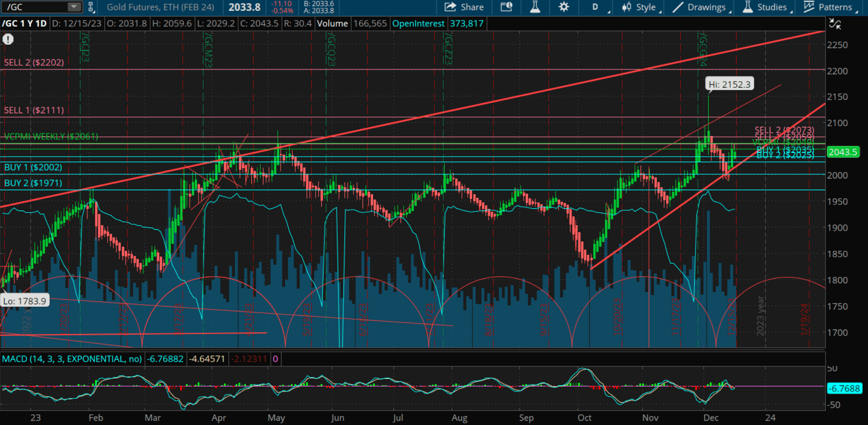Screen dimensions: 868x425
Task: Open the Patterns menu
Action: point(830,7)
